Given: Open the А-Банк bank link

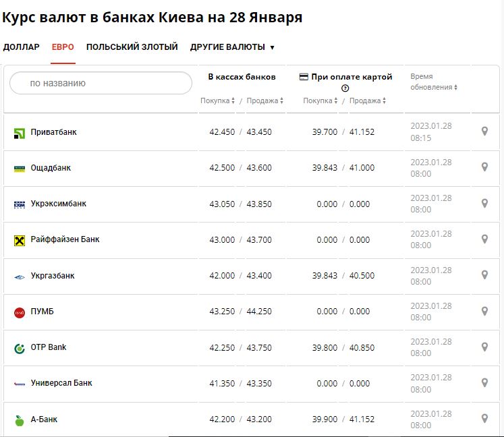Looking at the screenshot, I should click(44, 419).
